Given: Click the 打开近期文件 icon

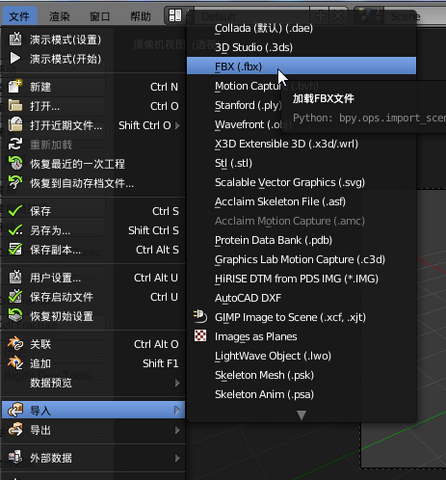Looking at the screenshot, I should pyautogui.click(x=15, y=124).
